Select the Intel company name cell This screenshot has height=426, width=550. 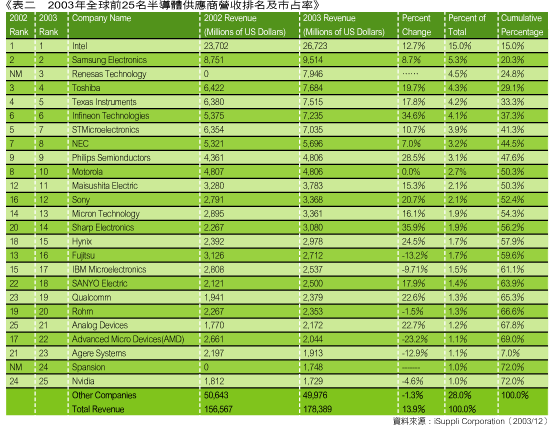[80, 46]
